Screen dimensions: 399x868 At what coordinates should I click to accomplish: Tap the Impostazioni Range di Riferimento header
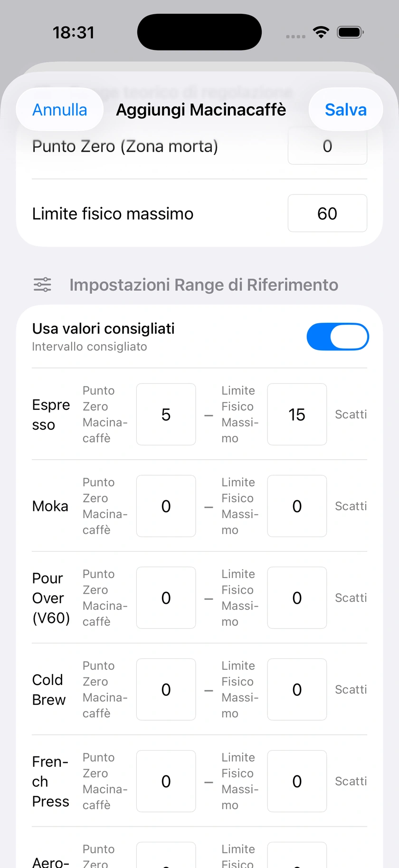click(204, 285)
